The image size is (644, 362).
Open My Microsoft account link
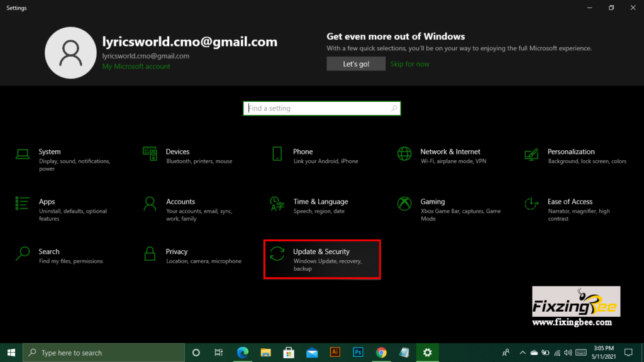pyautogui.click(x=136, y=66)
